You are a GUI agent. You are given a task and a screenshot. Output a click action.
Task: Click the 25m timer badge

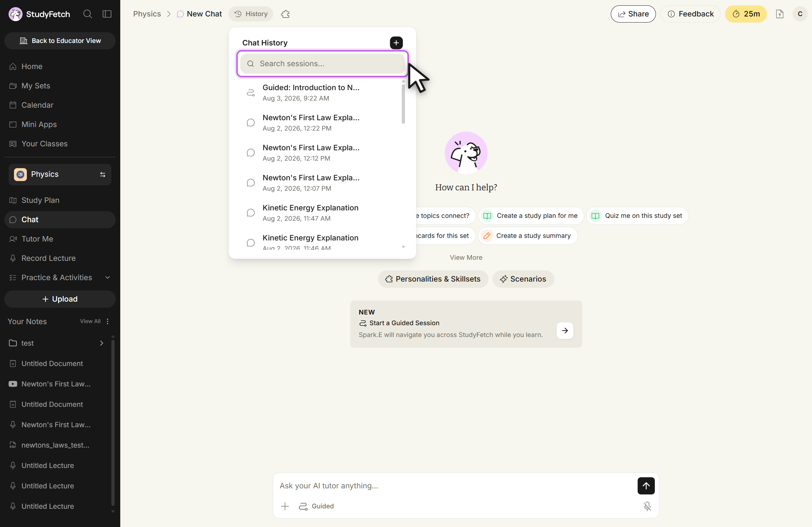(746, 14)
